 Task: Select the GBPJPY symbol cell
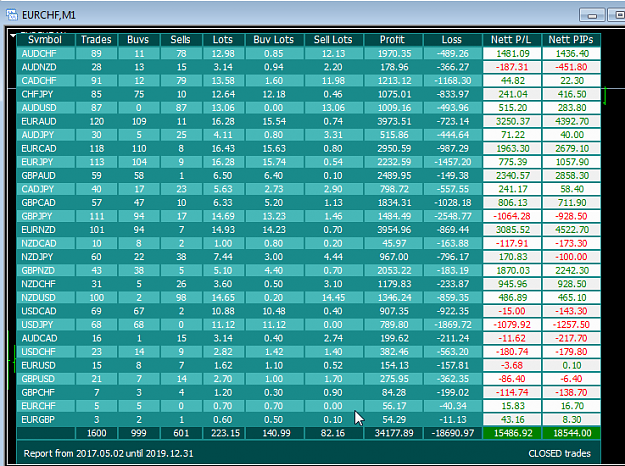(x=45, y=216)
